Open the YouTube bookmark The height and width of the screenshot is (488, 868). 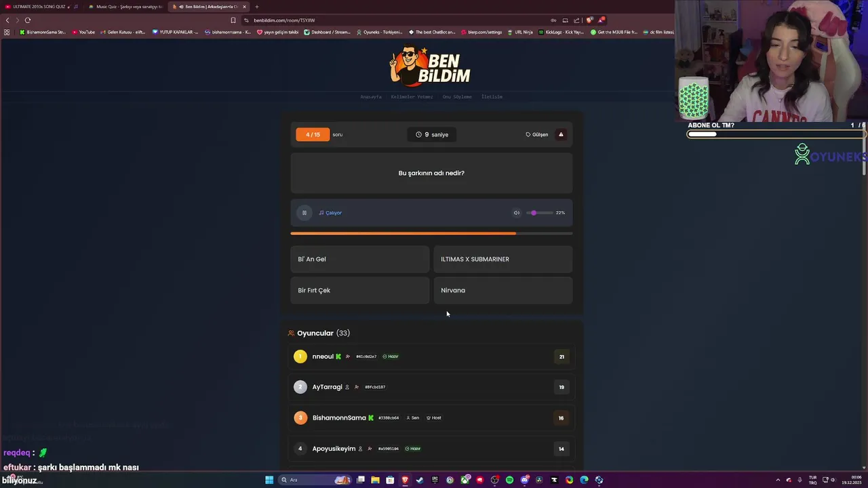pos(83,32)
